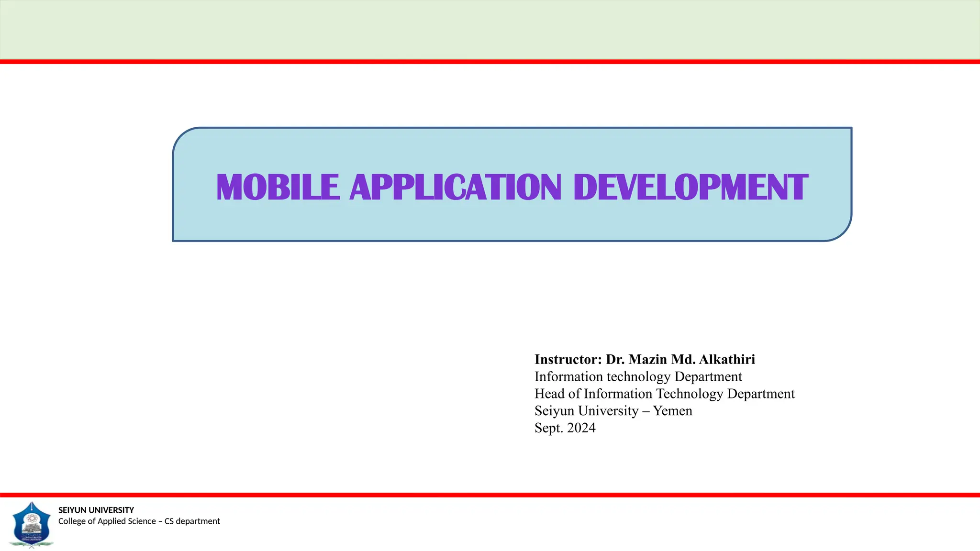Click CS department in the footer text

pos(192,521)
